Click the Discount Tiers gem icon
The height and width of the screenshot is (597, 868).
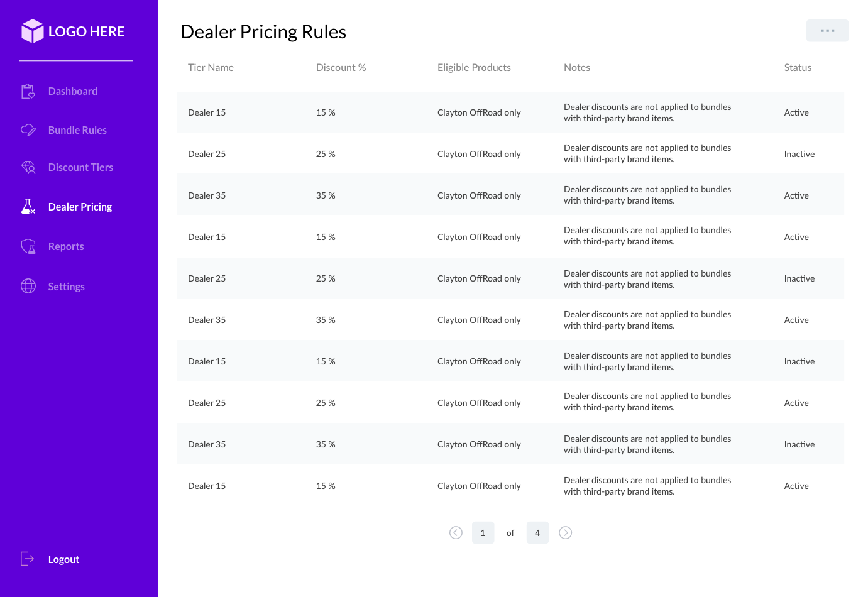pos(28,167)
